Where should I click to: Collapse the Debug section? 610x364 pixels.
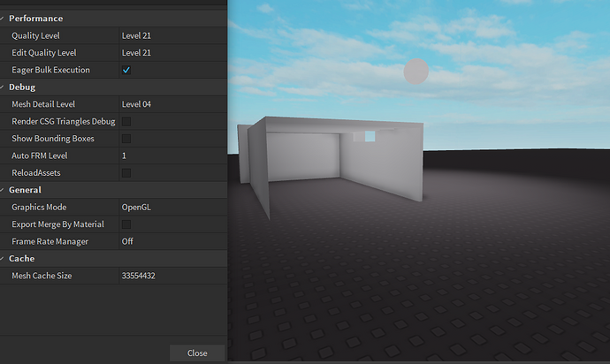coord(3,87)
